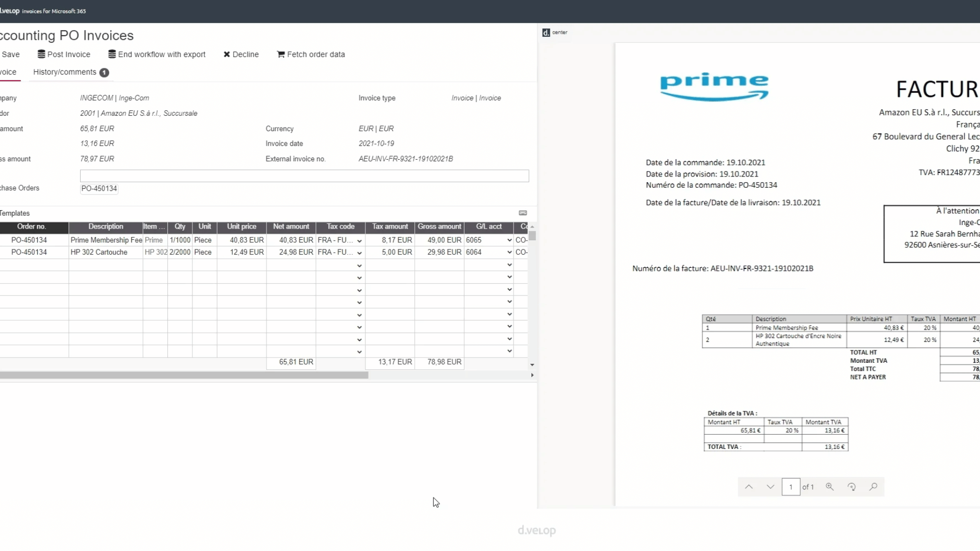Click the external invoice number value
The image size is (980, 551).
406,159
